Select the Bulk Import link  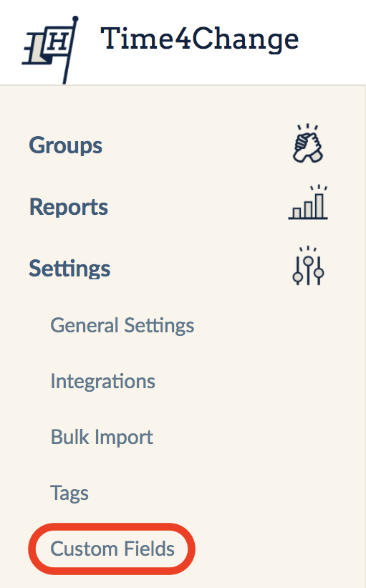click(x=102, y=438)
